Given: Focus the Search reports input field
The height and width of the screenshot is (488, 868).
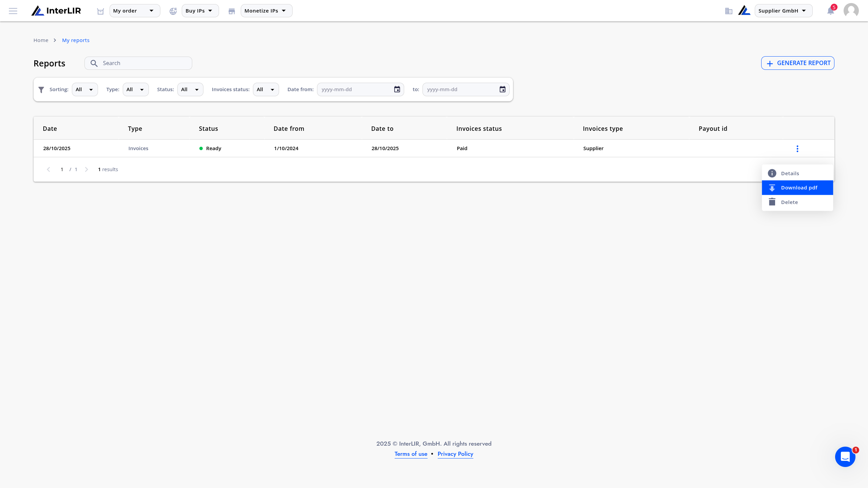Looking at the screenshot, I should (x=138, y=63).
